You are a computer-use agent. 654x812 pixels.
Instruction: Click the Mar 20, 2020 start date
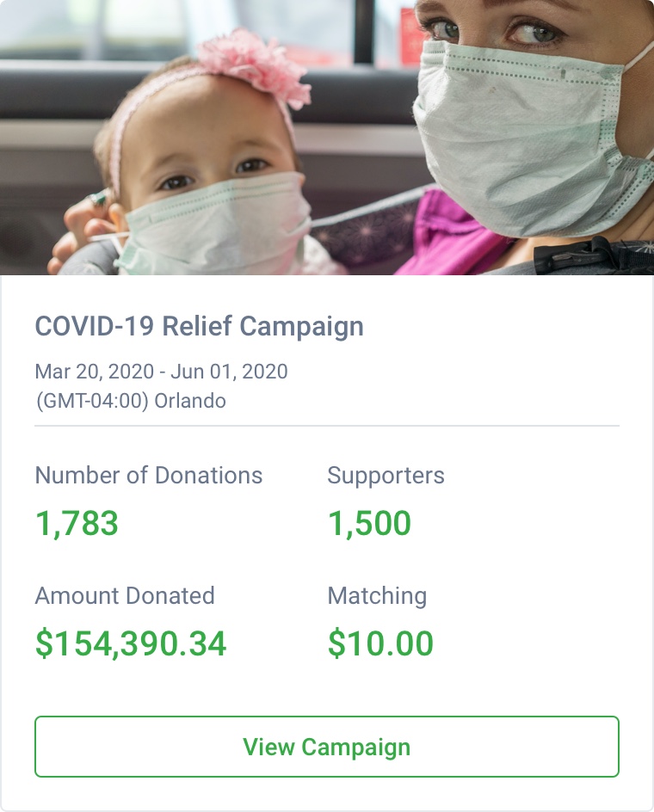[x=91, y=372]
